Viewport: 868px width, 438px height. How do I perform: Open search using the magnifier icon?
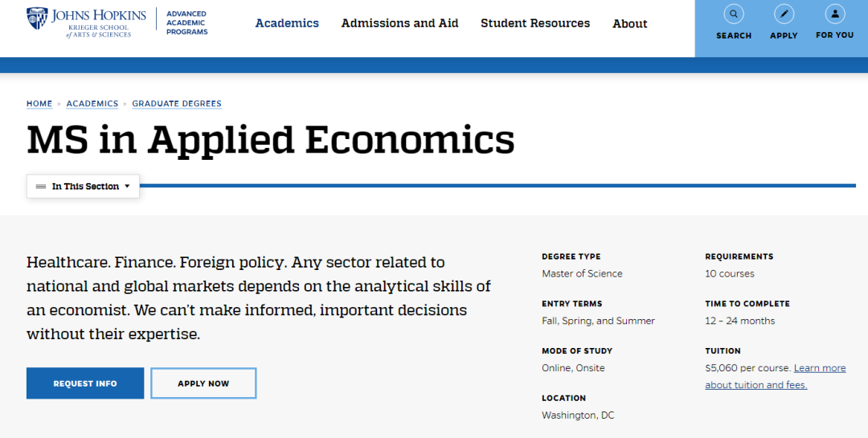[734, 14]
